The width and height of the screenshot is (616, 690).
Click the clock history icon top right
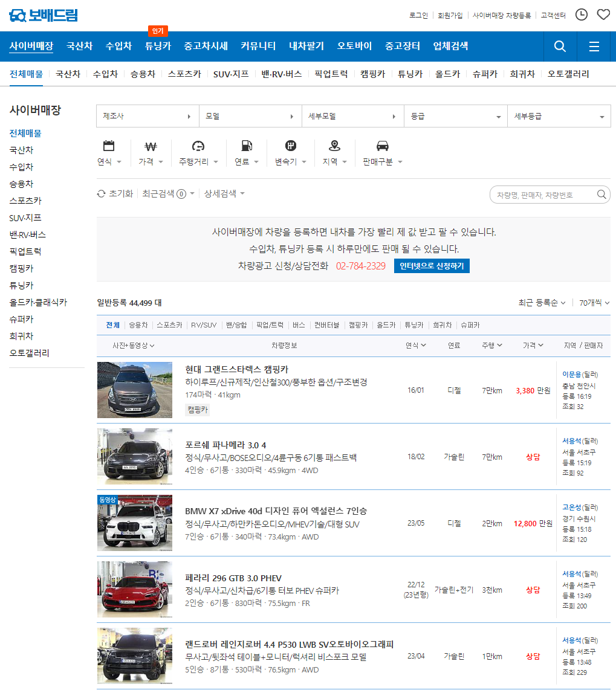point(581,14)
